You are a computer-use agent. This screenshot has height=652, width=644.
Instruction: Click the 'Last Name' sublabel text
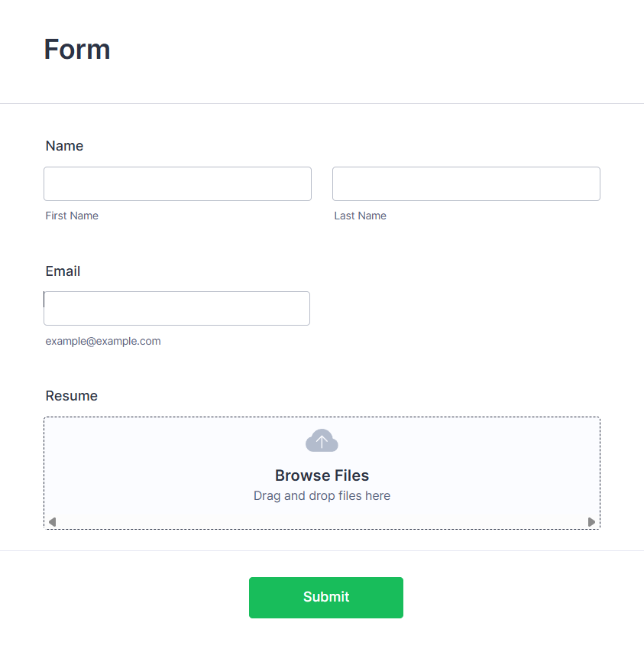point(360,216)
